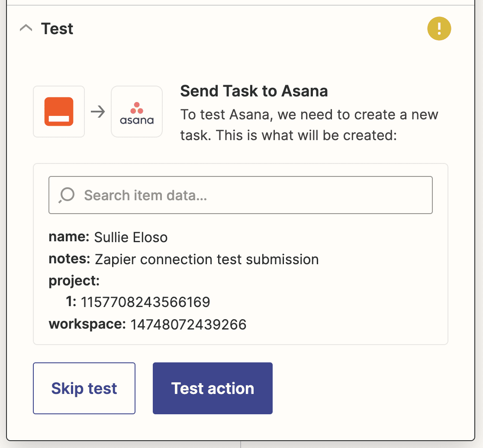483x448 pixels.
Task: Click the Zapier connection test submission text
Action: (207, 259)
